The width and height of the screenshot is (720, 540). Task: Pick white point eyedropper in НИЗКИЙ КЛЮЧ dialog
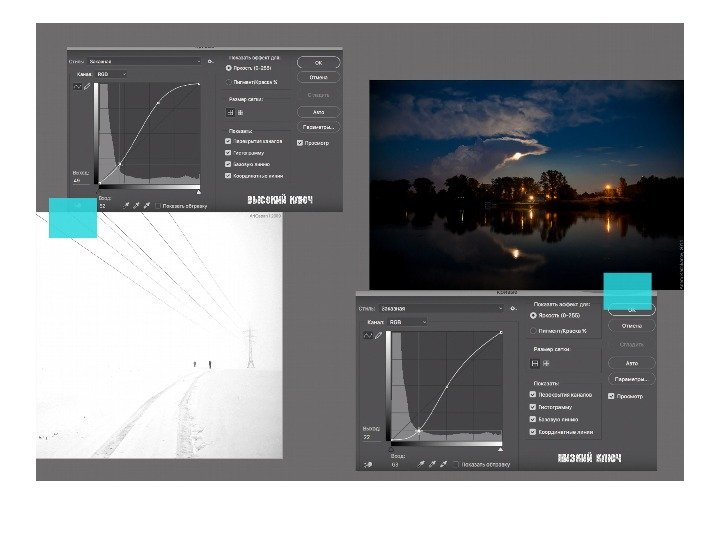pyautogui.click(x=444, y=464)
